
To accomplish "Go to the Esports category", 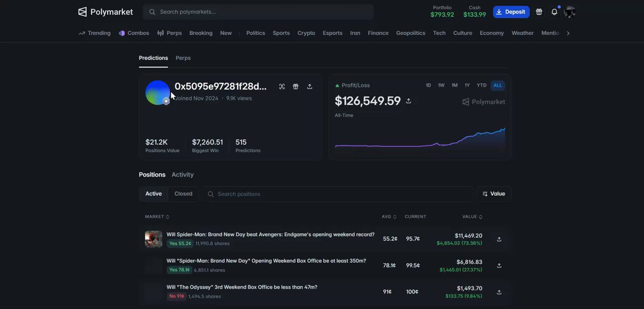I will (x=333, y=33).
